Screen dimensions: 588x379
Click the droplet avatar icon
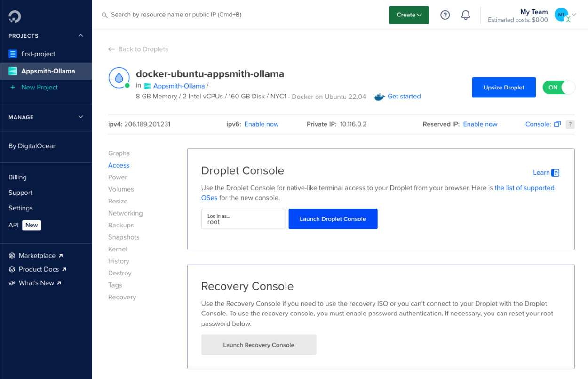pyautogui.click(x=119, y=78)
